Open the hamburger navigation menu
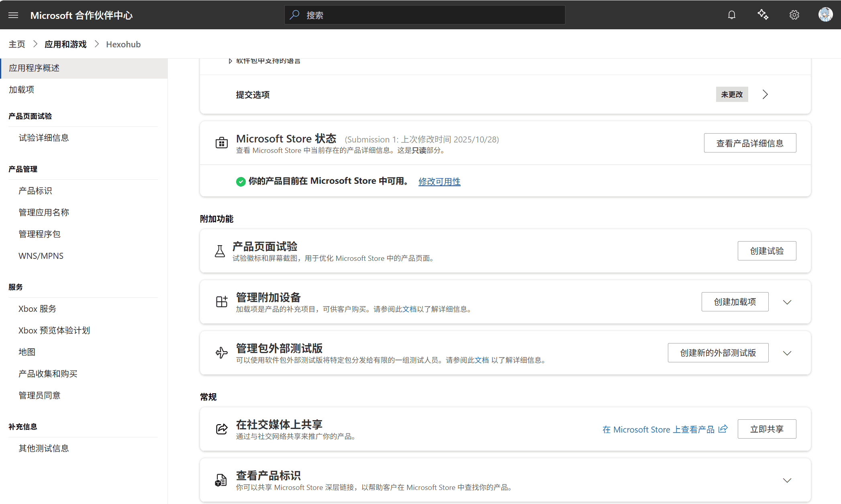 pos(13,15)
